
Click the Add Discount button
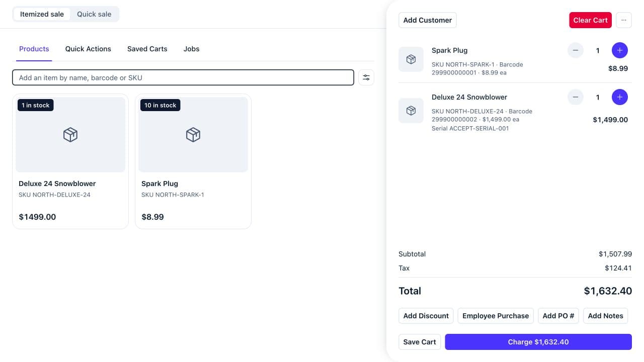(x=426, y=316)
